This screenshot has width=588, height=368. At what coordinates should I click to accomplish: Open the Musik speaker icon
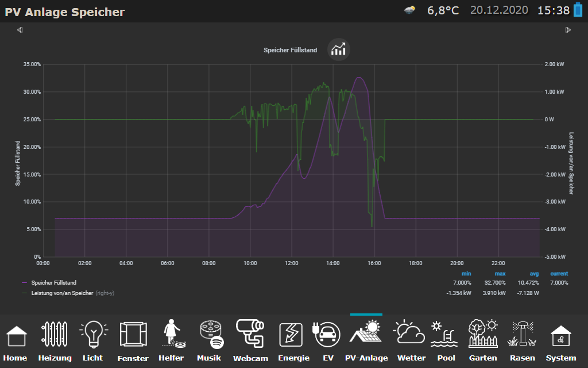[x=212, y=334]
